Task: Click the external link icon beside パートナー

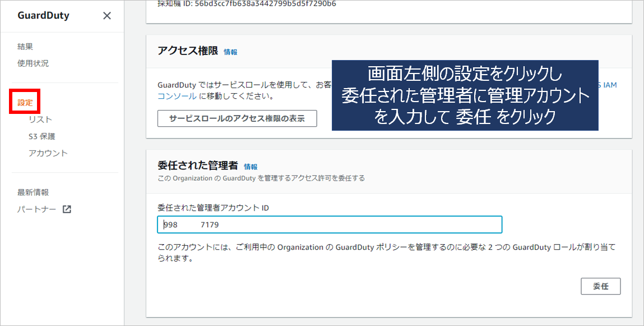Action: [x=67, y=209]
